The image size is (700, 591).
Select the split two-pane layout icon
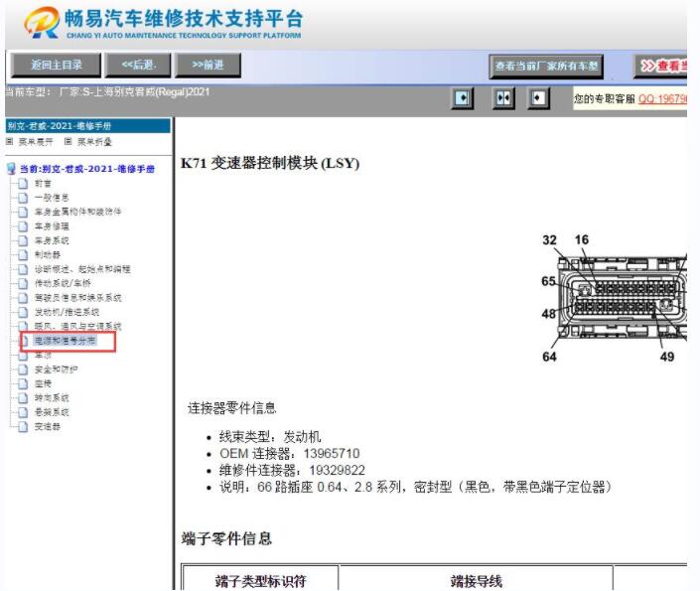pyautogui.click(x=503, y=97)
